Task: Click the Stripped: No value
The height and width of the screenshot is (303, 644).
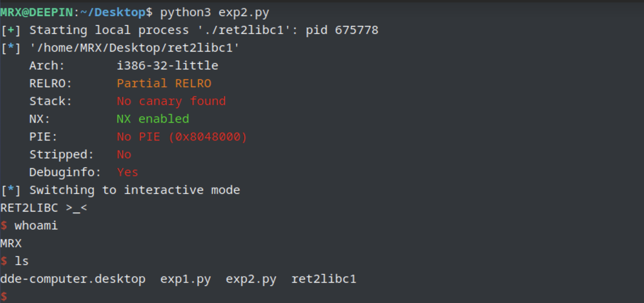Action: tap(124, 154)
